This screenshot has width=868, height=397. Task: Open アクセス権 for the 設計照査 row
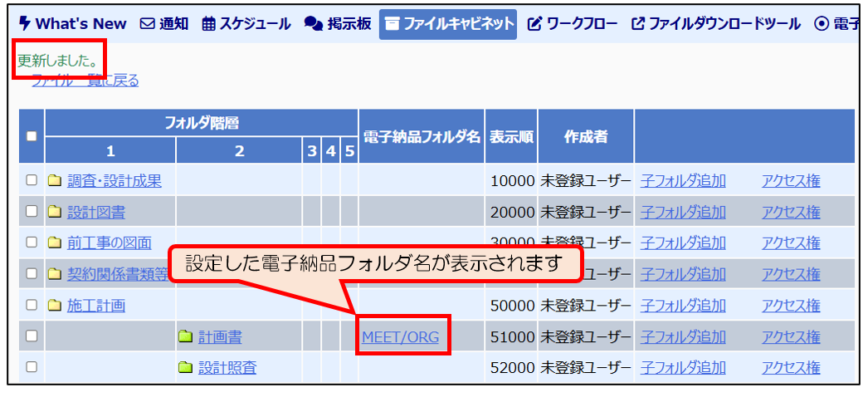[790, 367]
